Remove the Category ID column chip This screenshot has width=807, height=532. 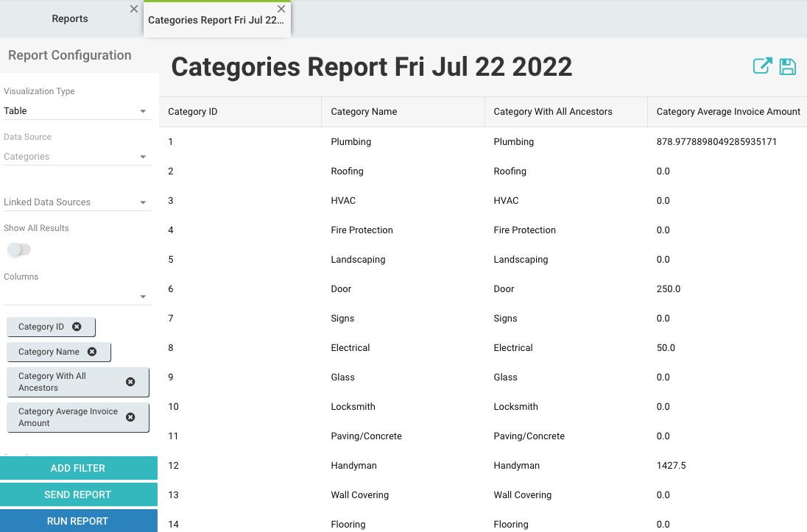point(77,327)
